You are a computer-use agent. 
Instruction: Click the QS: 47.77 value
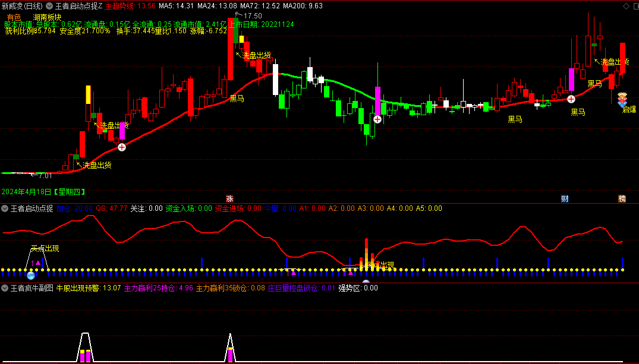tap(112, 208)
